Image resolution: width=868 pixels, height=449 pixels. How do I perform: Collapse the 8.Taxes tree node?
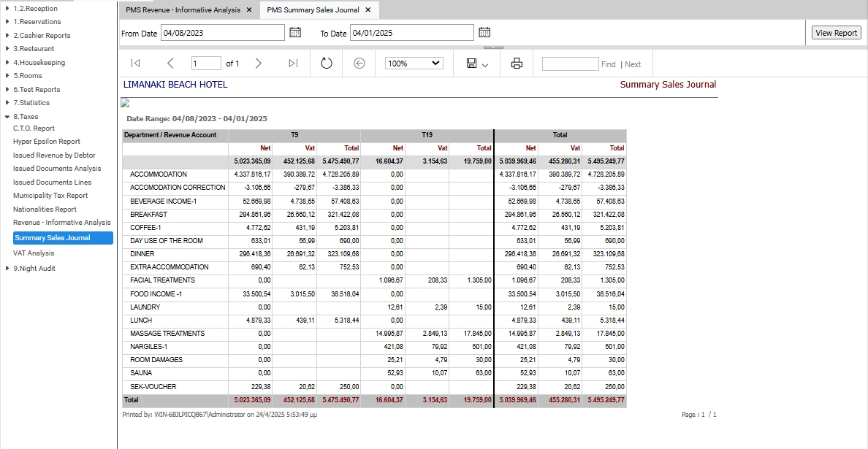7,117
